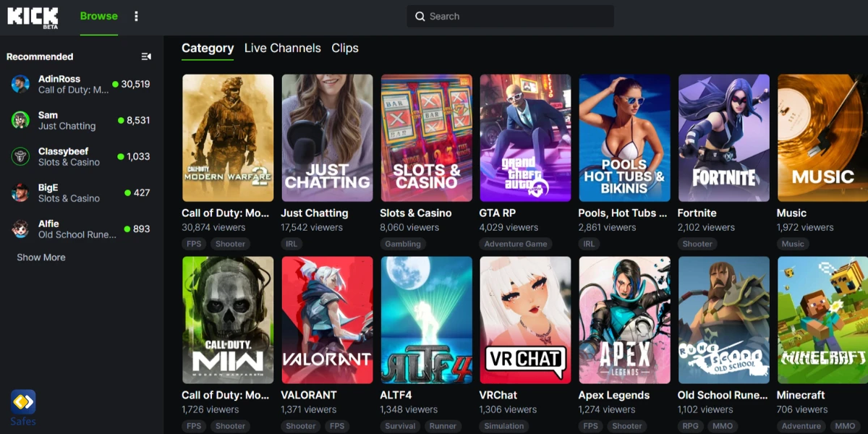Open the Minecraft category thumbnail
This screenshot has height=434, width=868.
tap(822, 320)
